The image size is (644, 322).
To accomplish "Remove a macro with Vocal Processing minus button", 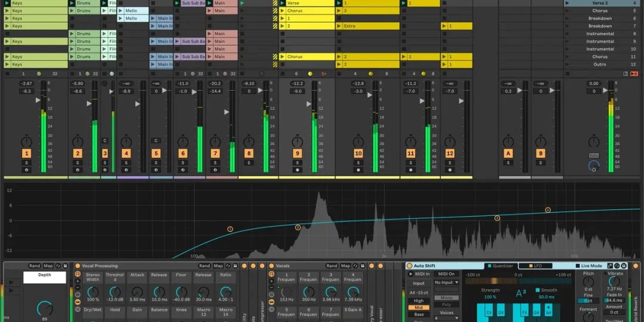I will click(x=78, y=288).
